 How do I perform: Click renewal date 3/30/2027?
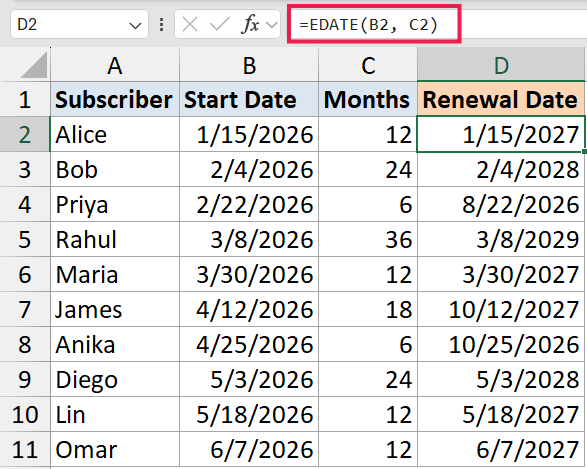pos(501,274)
